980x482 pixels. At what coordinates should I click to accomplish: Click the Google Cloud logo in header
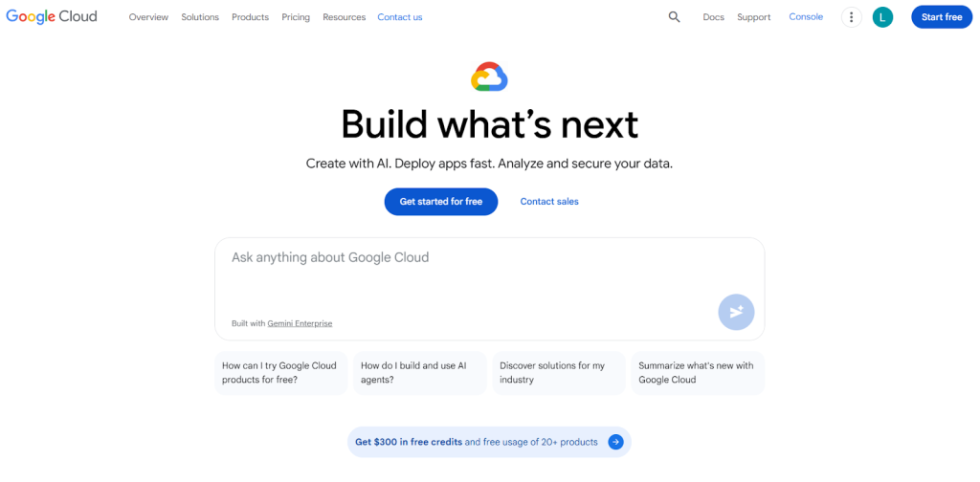(x=52, y=17)
